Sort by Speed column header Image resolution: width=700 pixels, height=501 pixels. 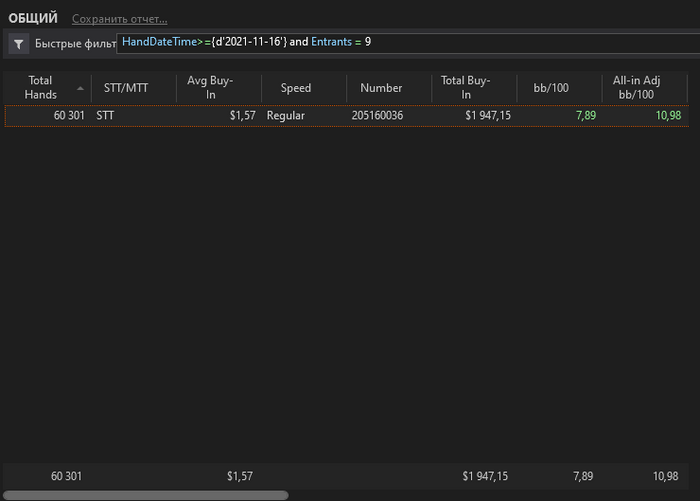296,88
